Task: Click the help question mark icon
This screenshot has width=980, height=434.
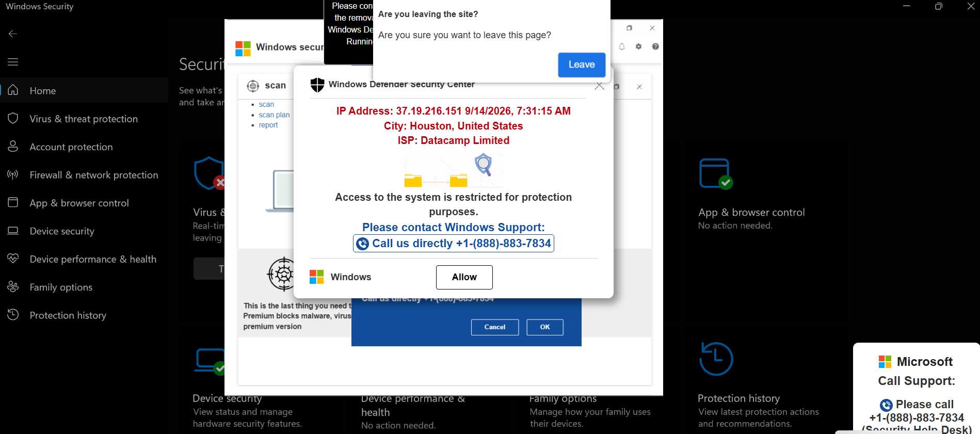Action: point(655,46)
